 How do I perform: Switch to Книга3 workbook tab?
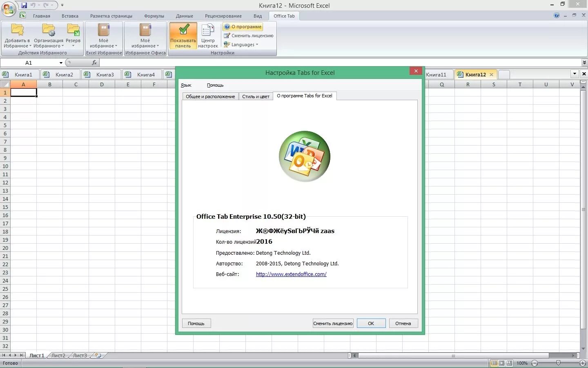[x=101, y=74]
